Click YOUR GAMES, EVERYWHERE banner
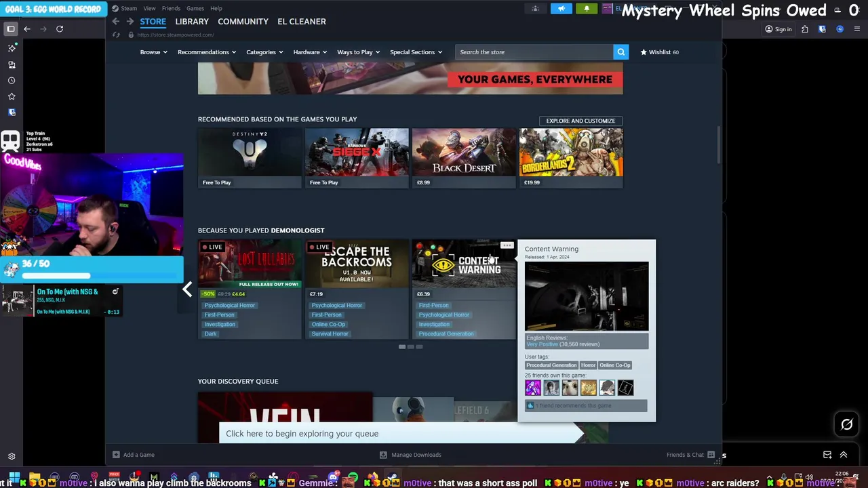The height and width of the screenshot is (488, 868). [410, 79]
